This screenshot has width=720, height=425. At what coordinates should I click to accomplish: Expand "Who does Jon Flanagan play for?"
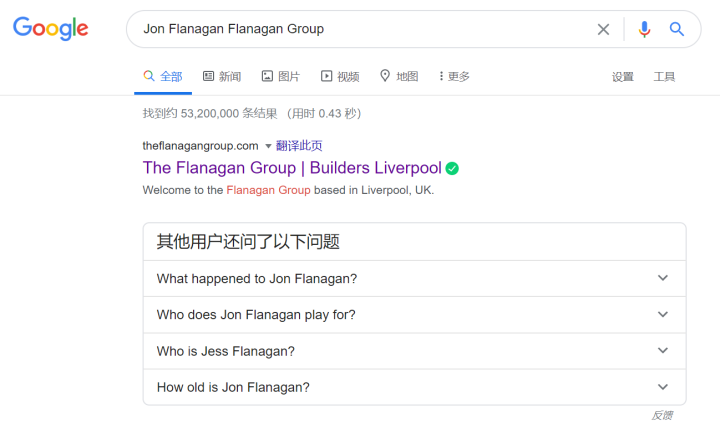414,314
